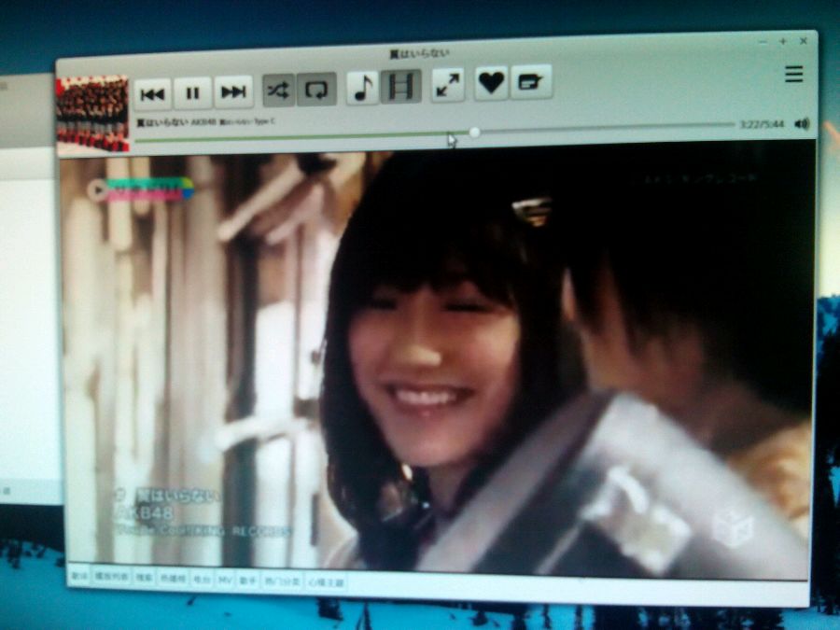Favorite this song with the heart icon
Viewport: 840px width, 630px height.
[x=491, y=83]
